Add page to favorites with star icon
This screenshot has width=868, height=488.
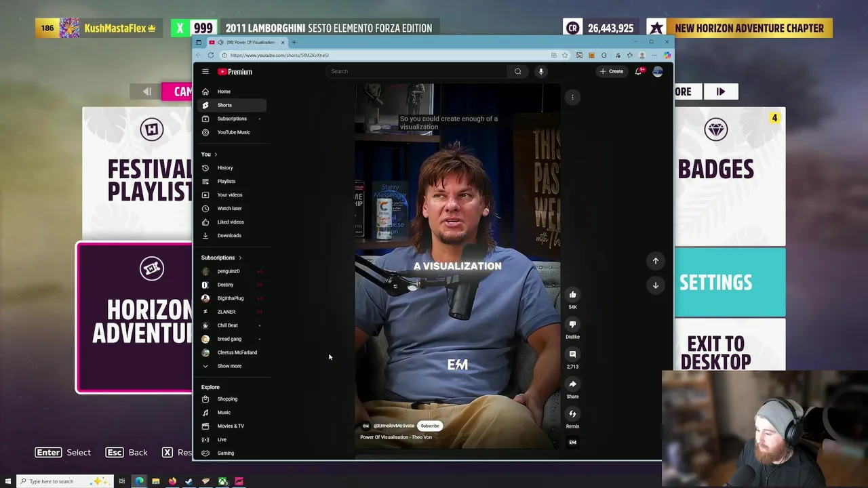pos(565,55)
